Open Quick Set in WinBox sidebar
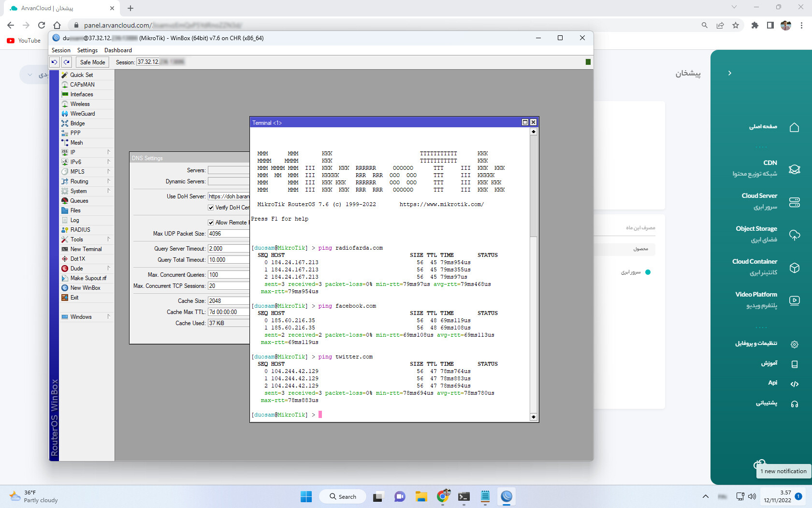Viewport: 812px width, 508px height. pos(81,75)
